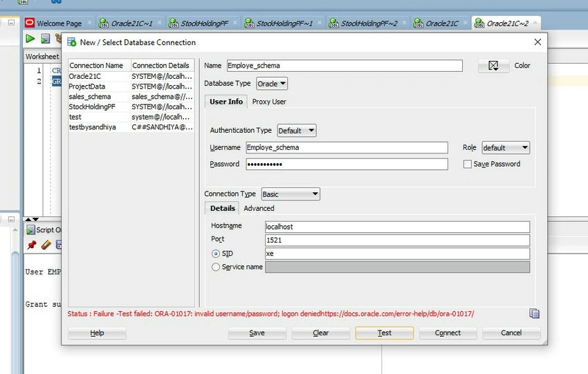Close the New / Select Database Connection dialog
Viewport: 588px width, 374px height.
tap(538, 42)
